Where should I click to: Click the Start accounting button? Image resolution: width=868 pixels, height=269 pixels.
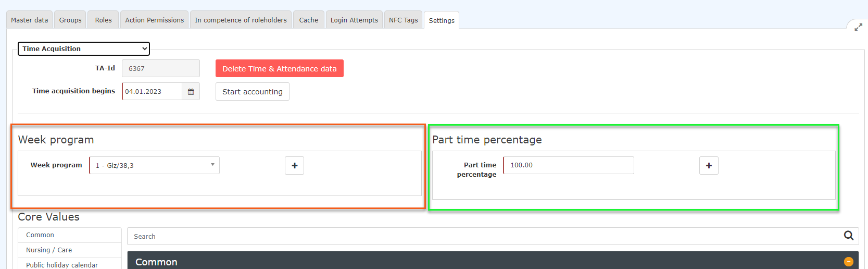pyautogui.click(x=253, y=92)
